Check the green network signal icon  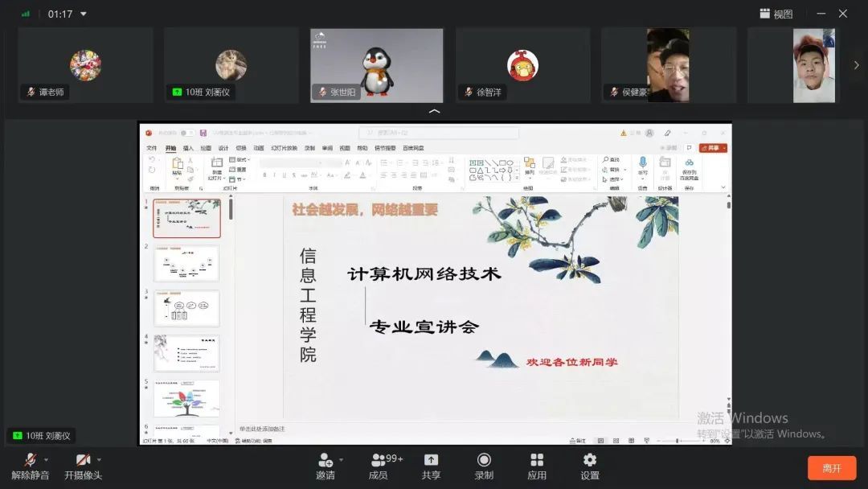[26, 14]
